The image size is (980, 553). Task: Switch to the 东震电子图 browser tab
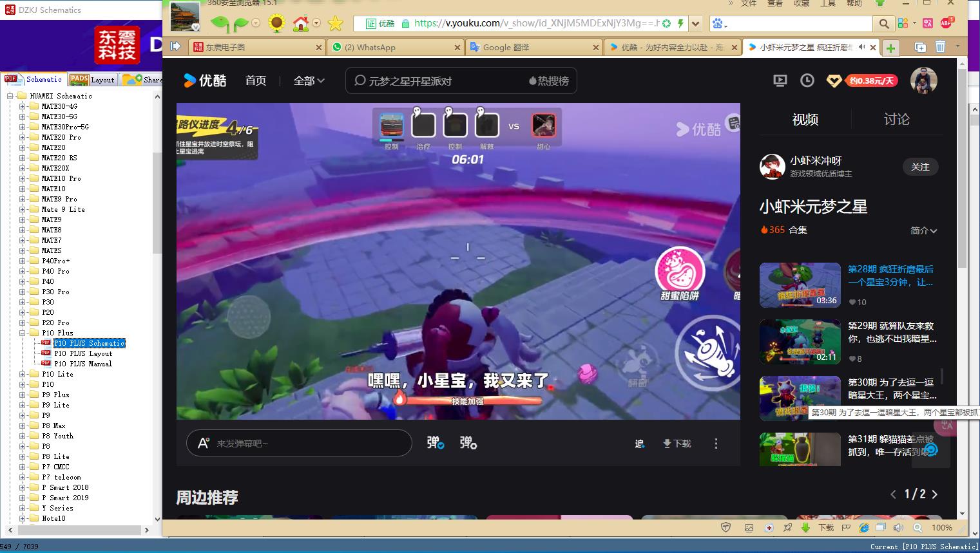[257, 47]
